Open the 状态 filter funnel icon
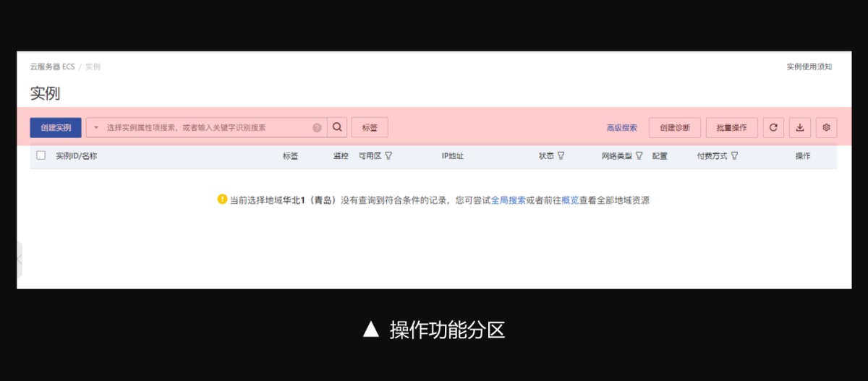 [561, 155]
